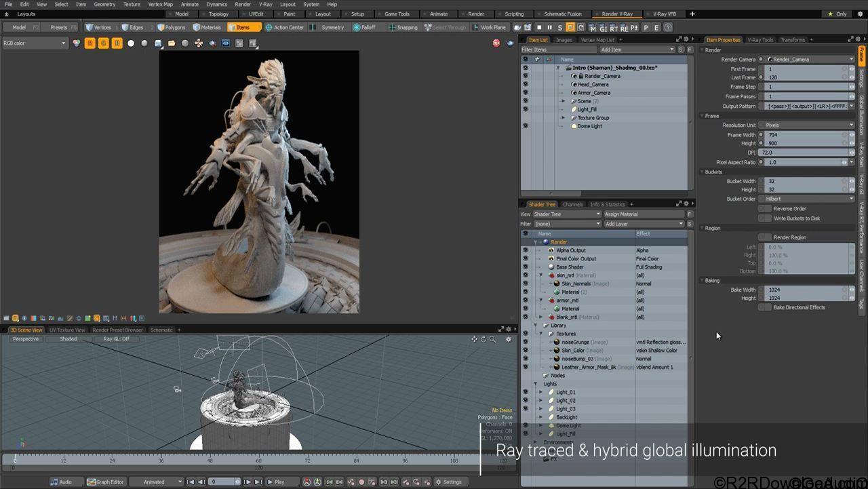
Task: Click the Assign Material button
Action: click(x=643, y=214)
